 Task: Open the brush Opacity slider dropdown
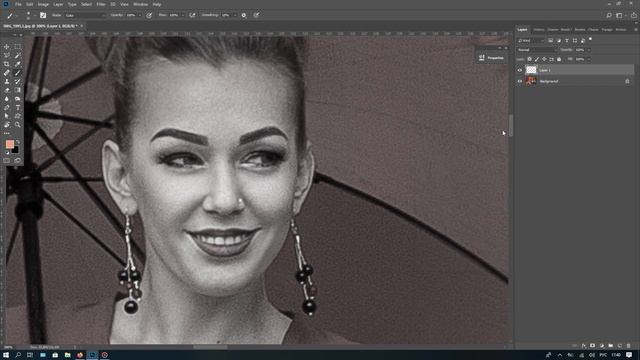[140, 15]
